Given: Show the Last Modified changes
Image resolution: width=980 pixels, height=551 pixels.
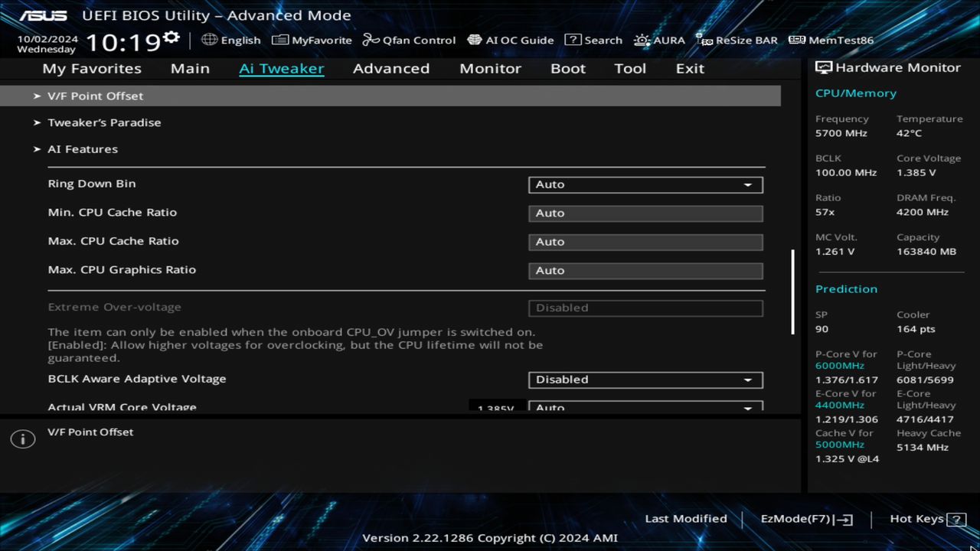Looking at the screenshot, I should coord(686,519).
